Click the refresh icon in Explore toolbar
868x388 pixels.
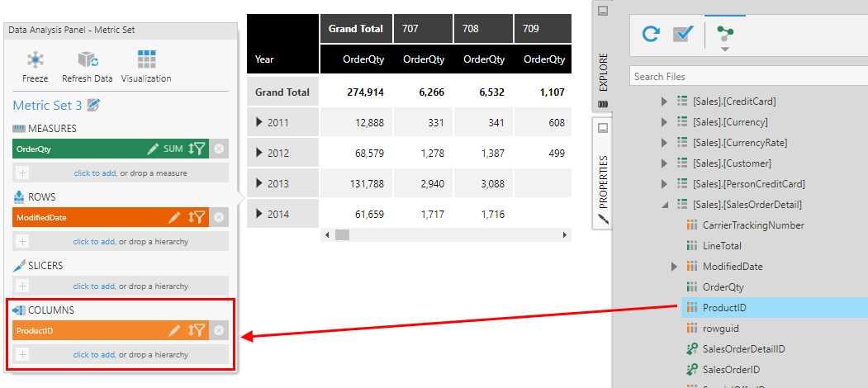click(651, 34)
